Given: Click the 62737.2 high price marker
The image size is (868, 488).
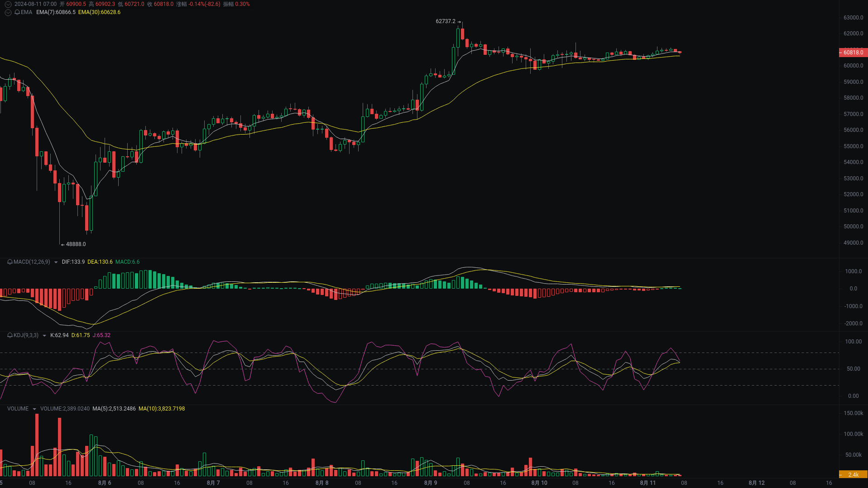Looking at the screenshot, I should [x=446, y=21].
